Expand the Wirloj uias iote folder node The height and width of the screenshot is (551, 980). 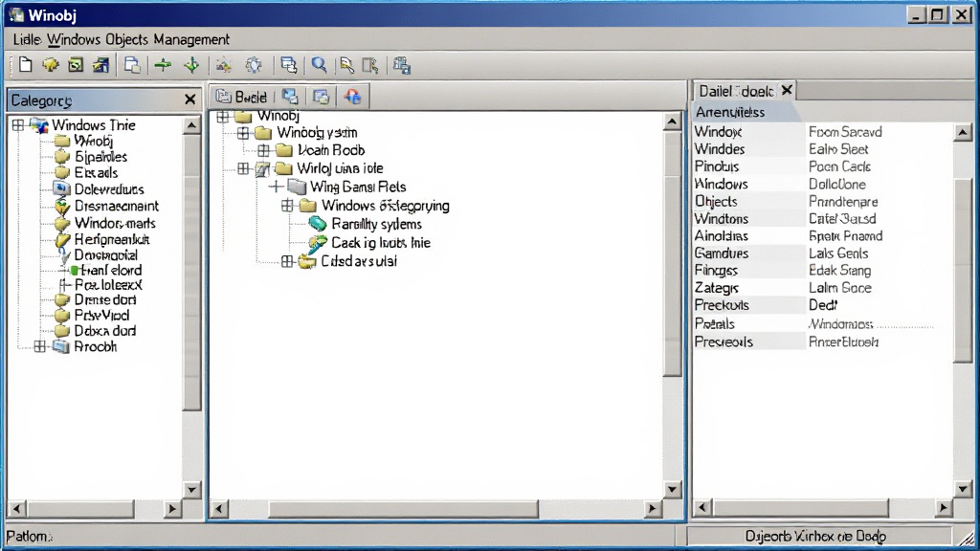[x=243, y=168]
